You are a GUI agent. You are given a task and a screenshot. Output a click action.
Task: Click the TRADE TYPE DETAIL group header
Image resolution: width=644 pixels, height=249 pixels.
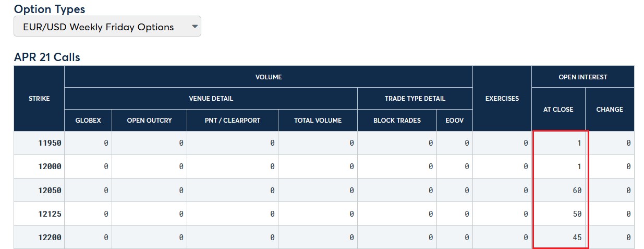point(415,98)
